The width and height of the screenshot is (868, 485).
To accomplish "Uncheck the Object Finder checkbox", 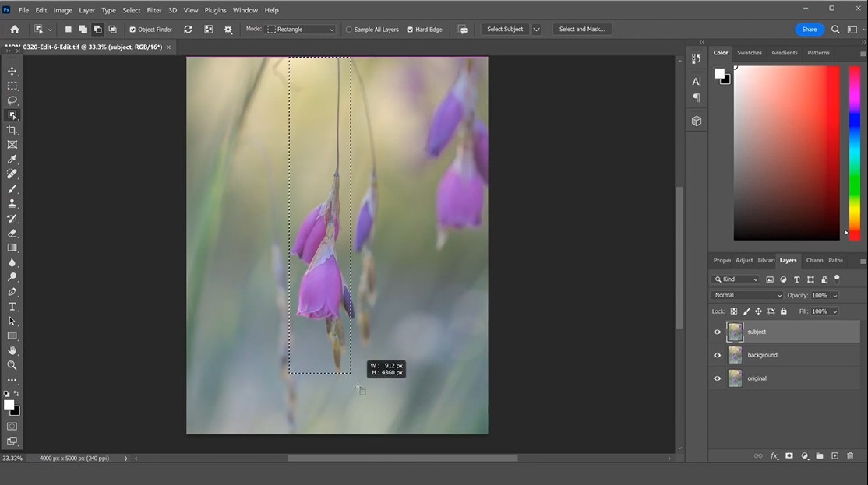I will point(132,30).
